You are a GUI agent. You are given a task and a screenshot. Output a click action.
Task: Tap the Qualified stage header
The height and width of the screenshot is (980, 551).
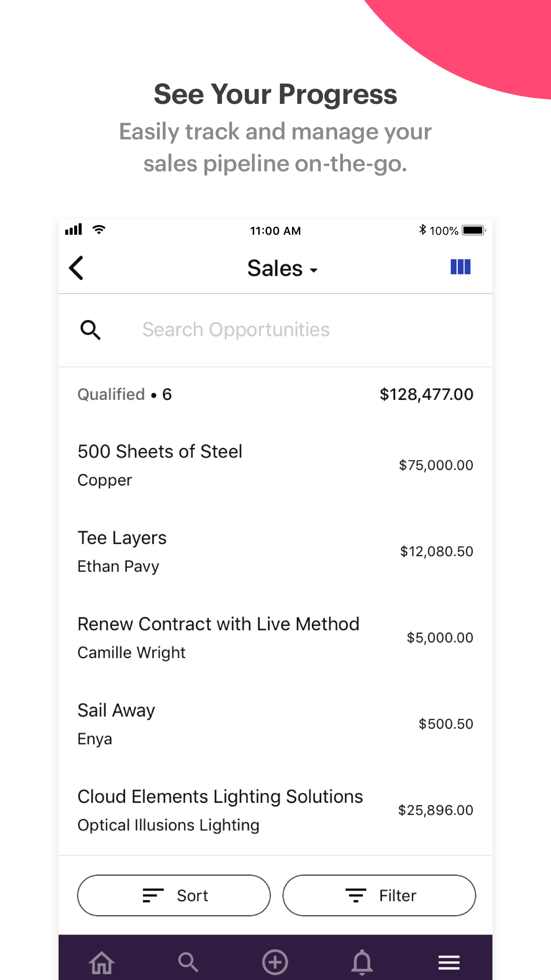point(124,394)
